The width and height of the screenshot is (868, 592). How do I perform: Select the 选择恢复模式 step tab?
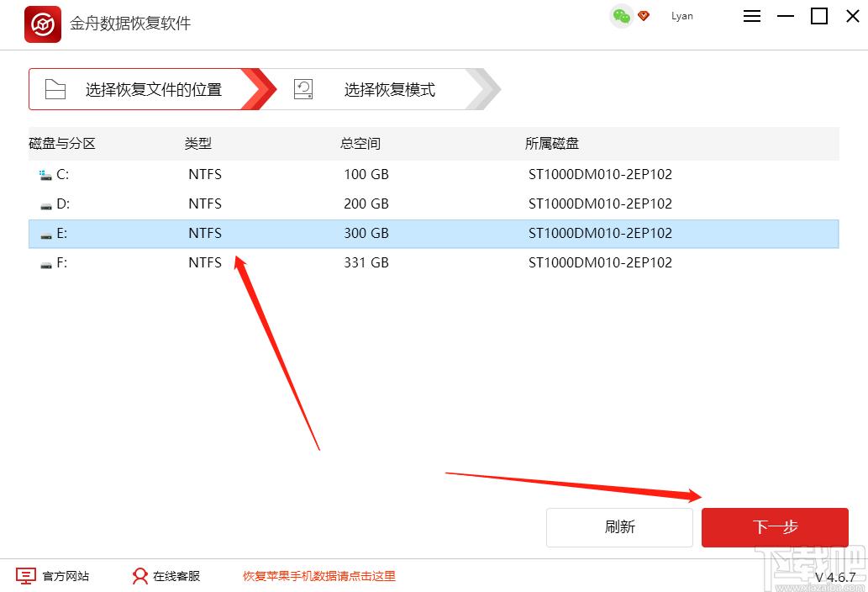(x=382, y=89)
